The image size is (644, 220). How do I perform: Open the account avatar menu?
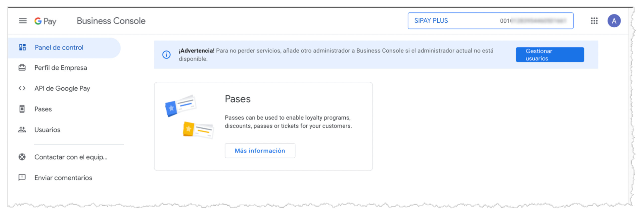[614, 21]
